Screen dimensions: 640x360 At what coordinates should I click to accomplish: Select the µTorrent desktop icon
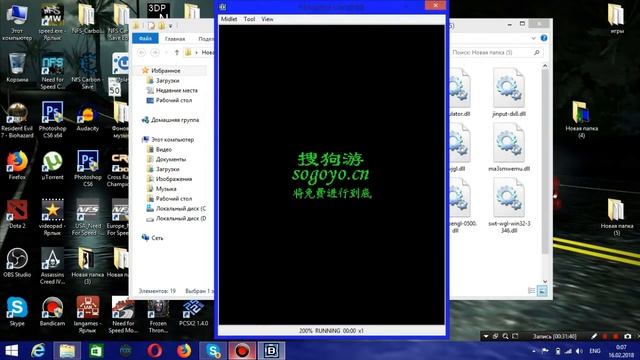(52, 165)
